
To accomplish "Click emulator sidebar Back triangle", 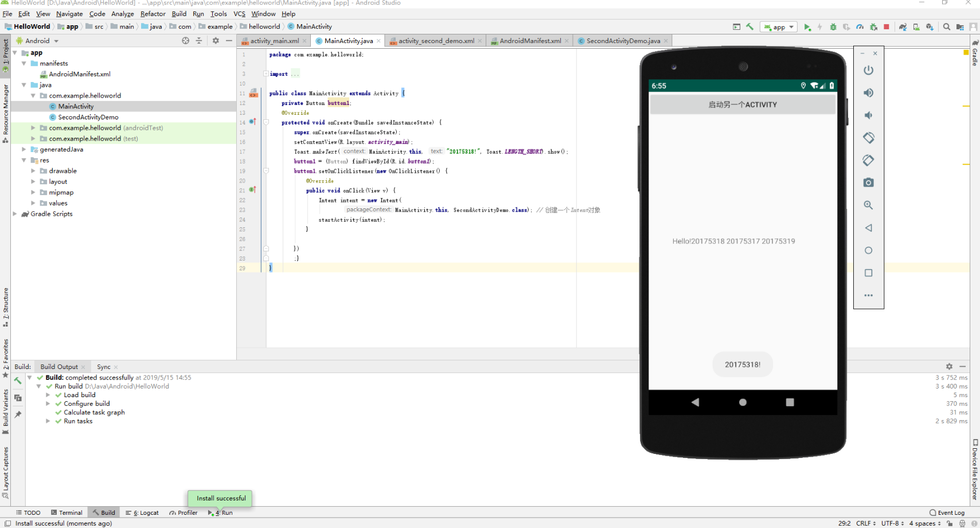I will coord(869,228).
